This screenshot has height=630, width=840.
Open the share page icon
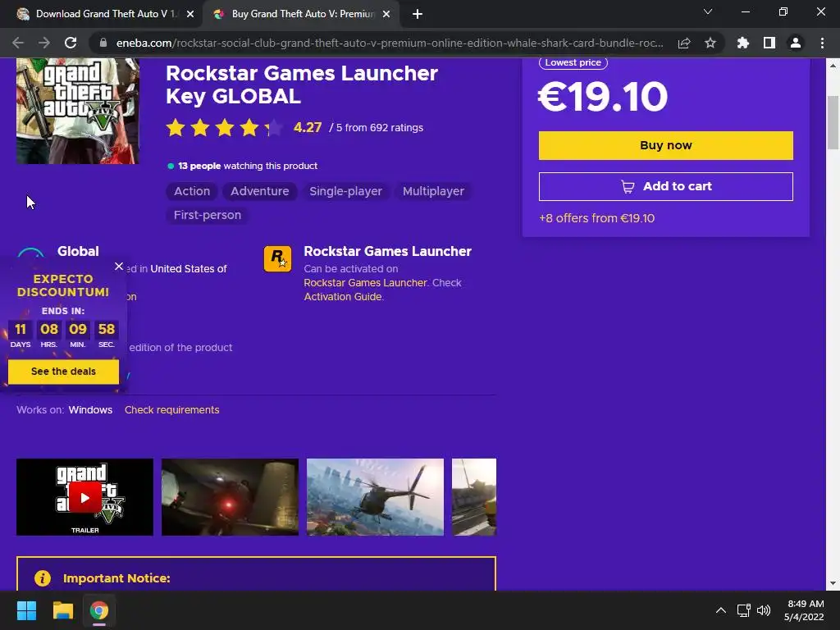pyautogui.click(x=684, y=43)
